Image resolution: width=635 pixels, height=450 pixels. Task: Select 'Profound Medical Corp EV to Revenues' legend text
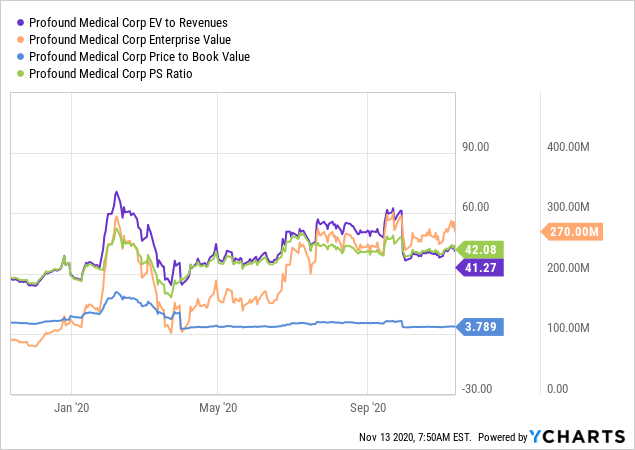click(128, 23)
